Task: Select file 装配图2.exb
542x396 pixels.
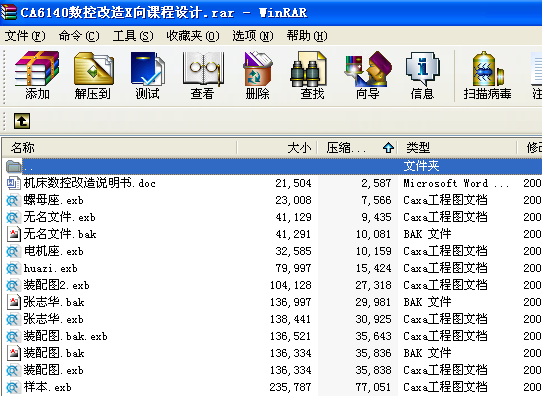Action: click(x=57, y=285)
